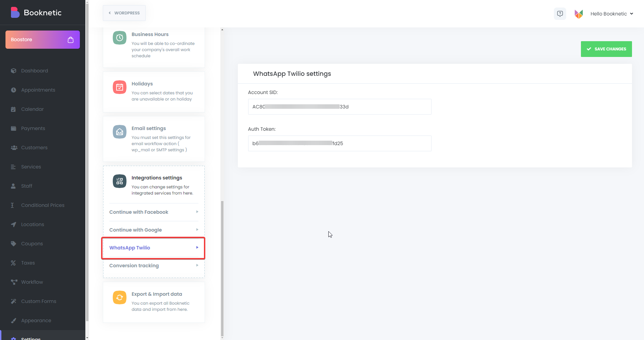Click the Appointments clock icon
This screenshot has width=644, height=340.
[x=13, y=90]
